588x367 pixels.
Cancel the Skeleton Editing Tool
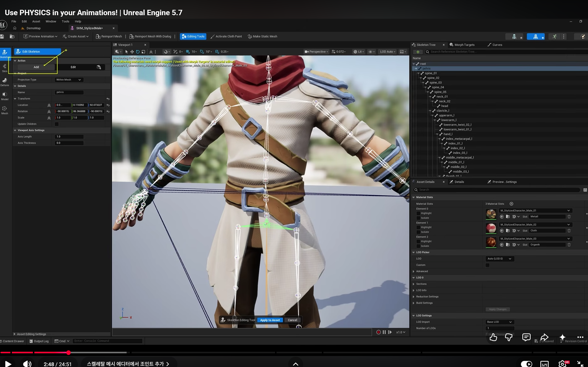coord(292,320)
